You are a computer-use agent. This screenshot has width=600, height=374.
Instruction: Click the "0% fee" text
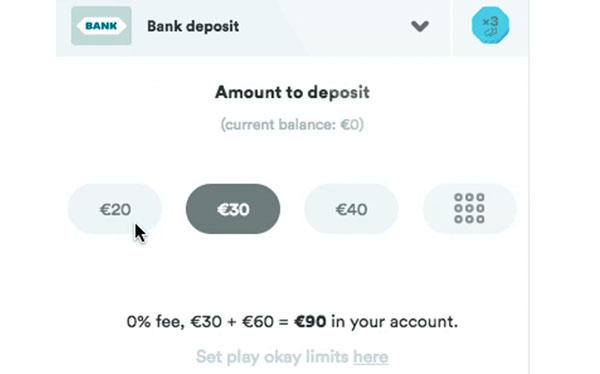coord(156,322)
